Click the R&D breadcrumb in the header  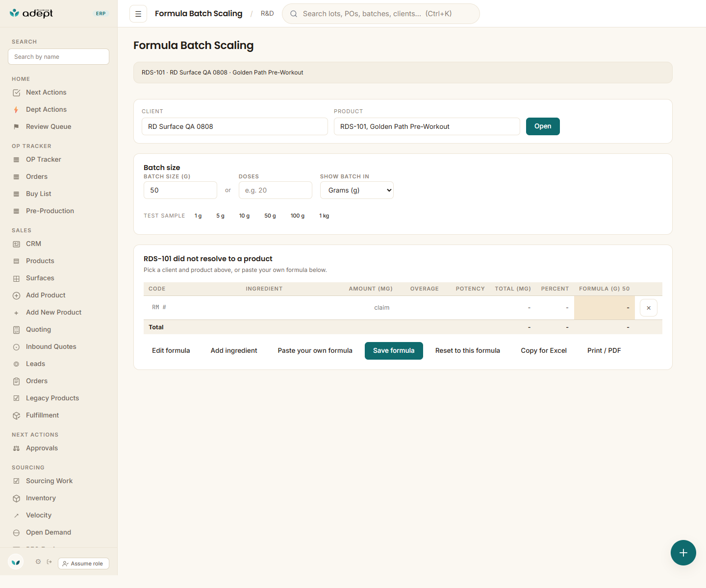click(267, 14)
